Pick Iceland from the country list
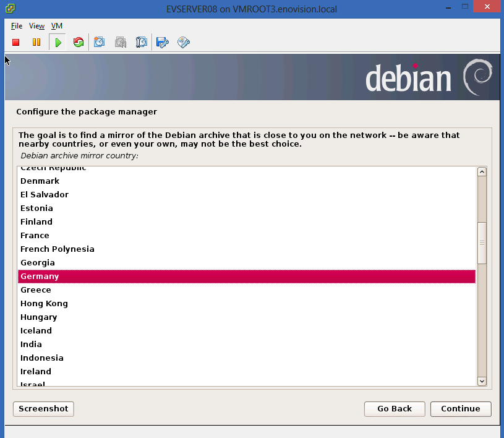504x438 pixels. (x=247, y=330)
